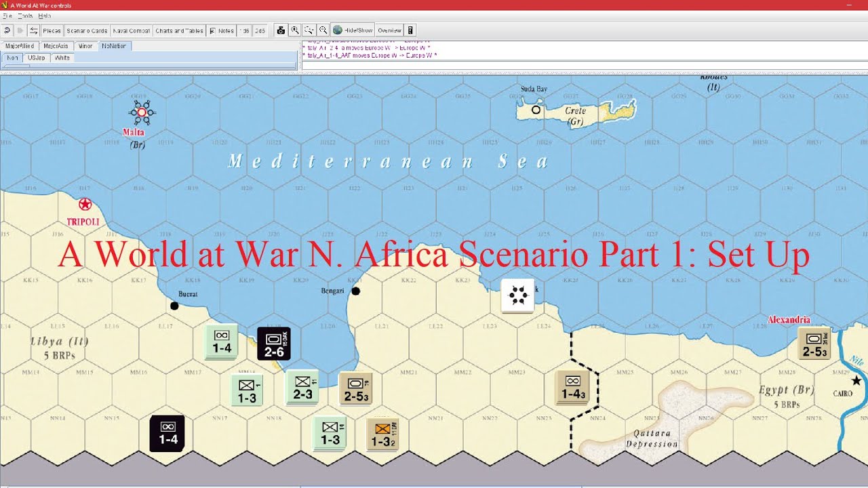Click the undo arrow toolbar icon
Viewport: 868px width, 488px height.
click(x=7, y=30)
